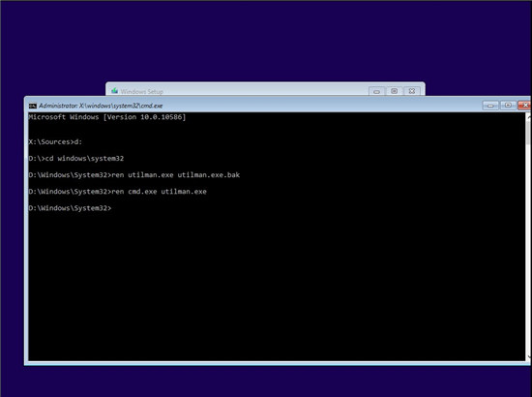Open the cmd.exe system menu icon
The image size is (532, 397).
tap(33, 106)
